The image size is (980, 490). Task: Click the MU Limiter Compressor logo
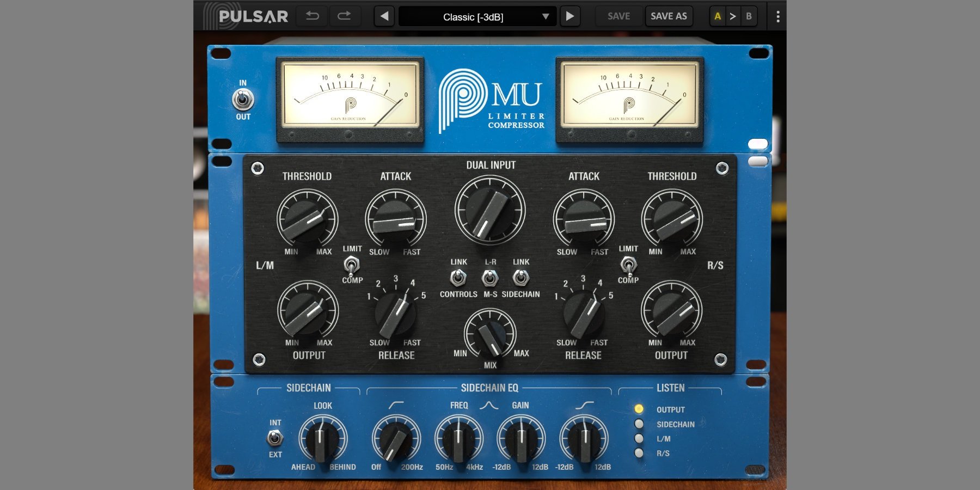pyautogui.click(x=490, y=98)
